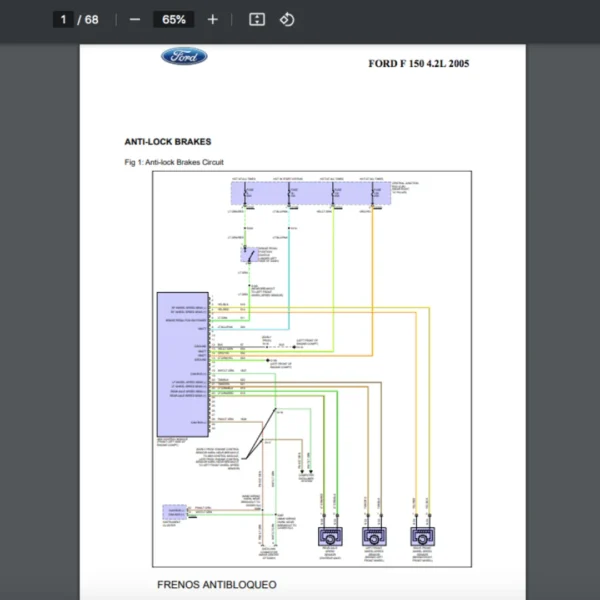The image size is (600, 600).
Task: Click the instrument cluster block in diagram
Action: (x=181, y=514)
